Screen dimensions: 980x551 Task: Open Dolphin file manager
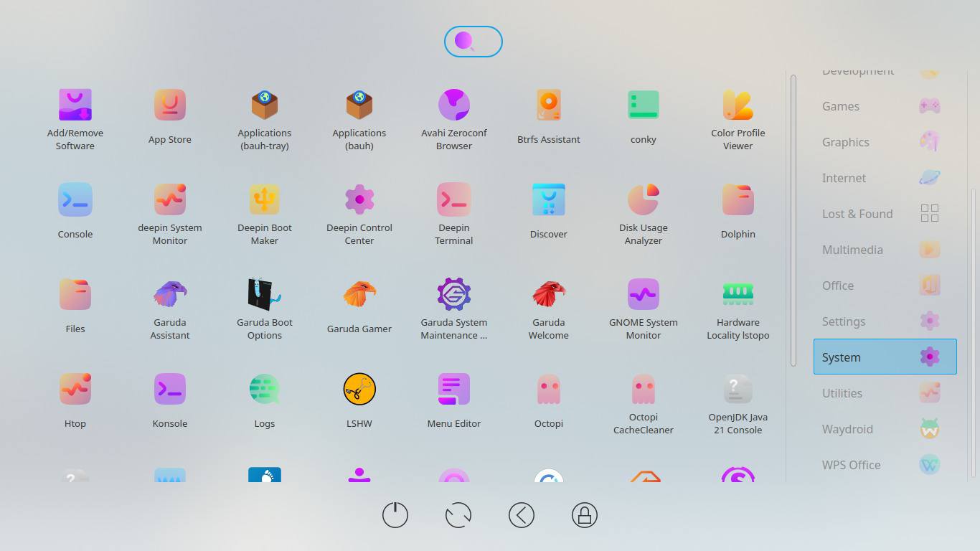pyautogui.click(x=738, y=213)
